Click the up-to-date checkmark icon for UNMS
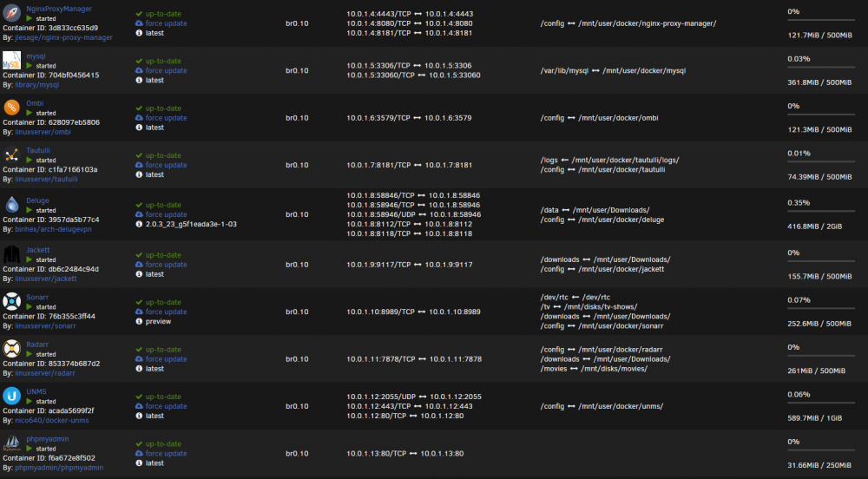The height and width of the screenshot is (479, 868). point(139,397)
